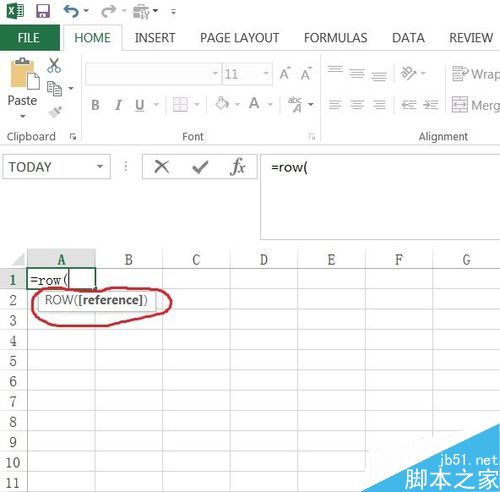
Task: Click the Fill Color bucket icon
Action: (x=223, y=104)
